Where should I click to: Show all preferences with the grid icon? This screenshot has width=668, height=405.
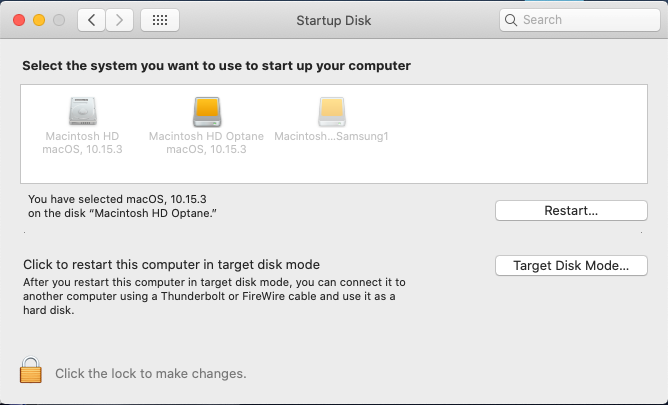160,20
